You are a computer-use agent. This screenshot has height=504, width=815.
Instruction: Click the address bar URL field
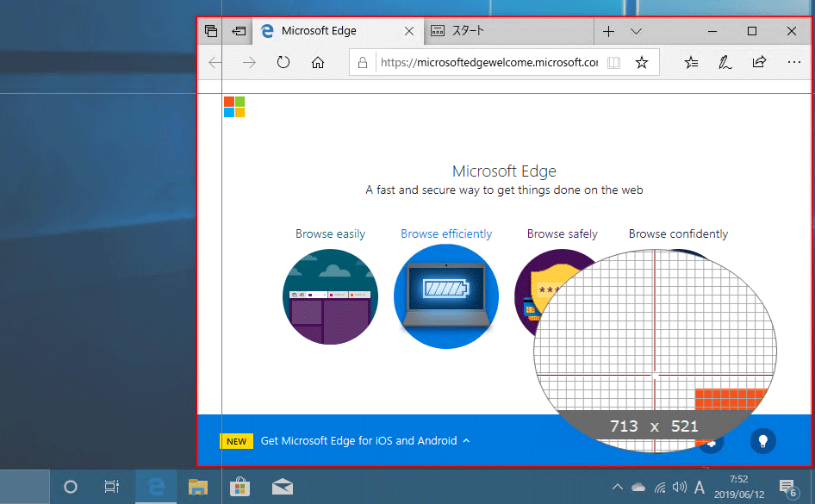pos(488,63)
